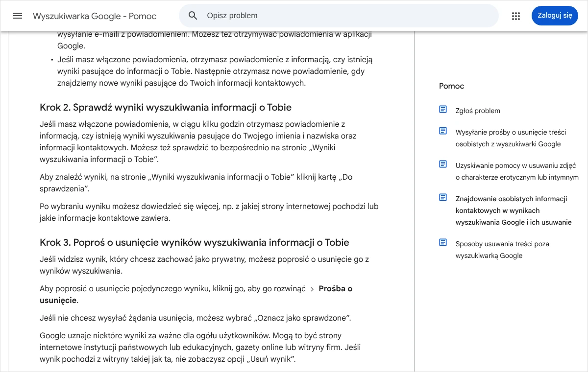This screenshot has width=588, height=372.
Task: Open the hamburger main menu
Action: pyautogui.click(x=18, y=16)
